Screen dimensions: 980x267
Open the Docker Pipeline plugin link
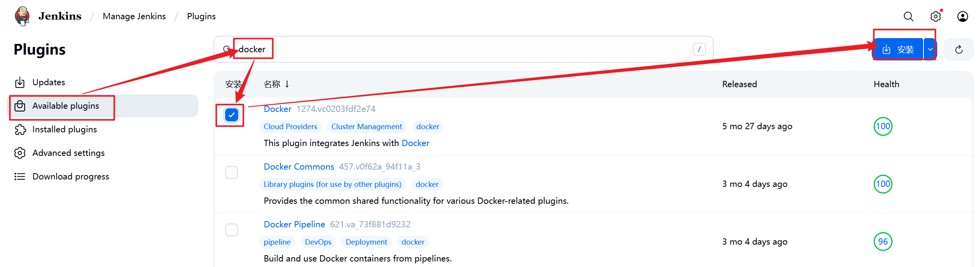(294, 224)
